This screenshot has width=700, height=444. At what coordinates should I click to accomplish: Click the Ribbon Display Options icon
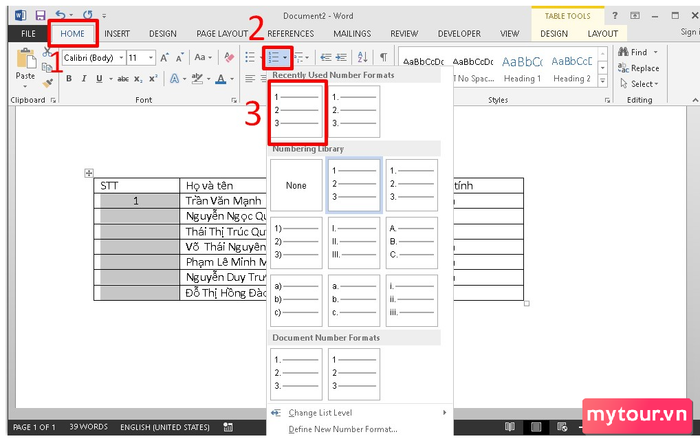(634, 16)
